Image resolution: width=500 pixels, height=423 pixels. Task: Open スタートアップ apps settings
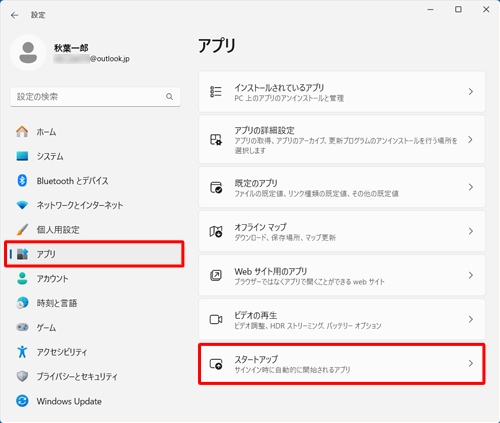tap(342, 364)
